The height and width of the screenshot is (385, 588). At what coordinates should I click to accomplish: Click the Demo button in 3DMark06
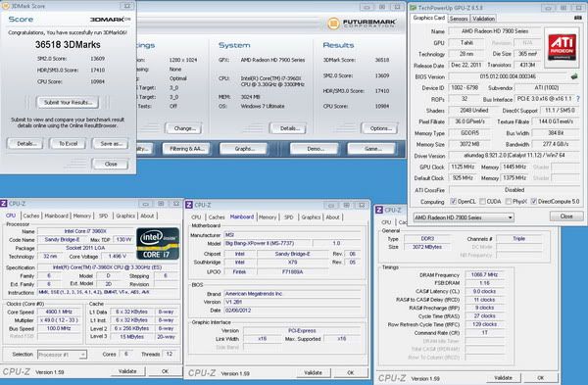(315, 149)
